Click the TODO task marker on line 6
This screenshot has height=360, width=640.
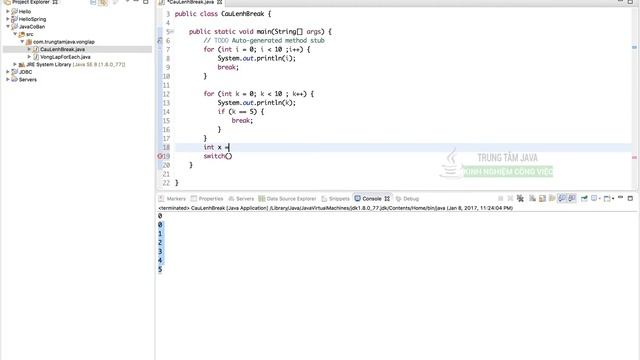click(x=160, y=40)
